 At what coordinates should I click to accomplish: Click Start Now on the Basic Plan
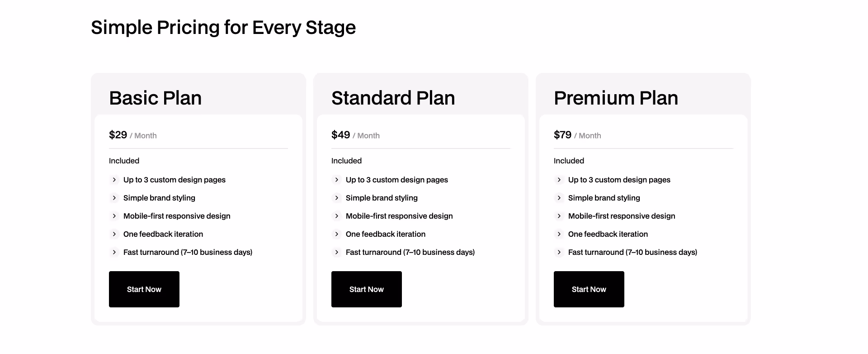[x=144, y=289]
